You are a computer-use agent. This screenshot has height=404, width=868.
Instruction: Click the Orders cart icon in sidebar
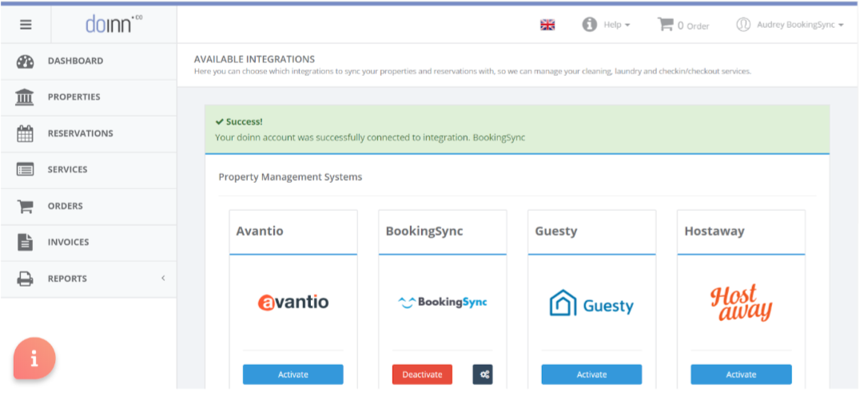point(25,206)
